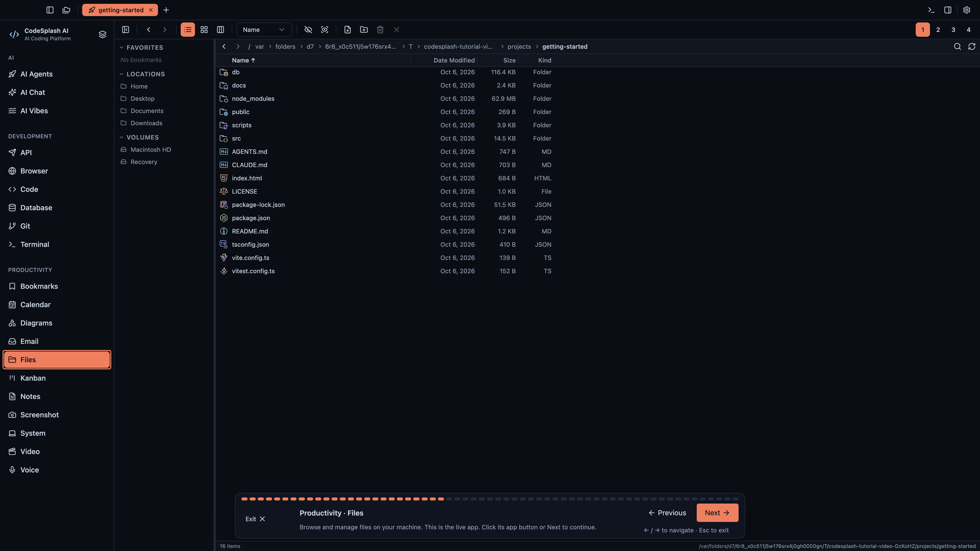Open the Voice app

coord(57,470)
